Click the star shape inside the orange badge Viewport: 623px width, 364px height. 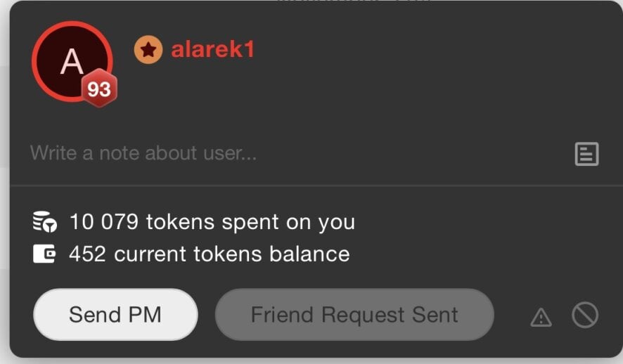click(x=148, y=50)
